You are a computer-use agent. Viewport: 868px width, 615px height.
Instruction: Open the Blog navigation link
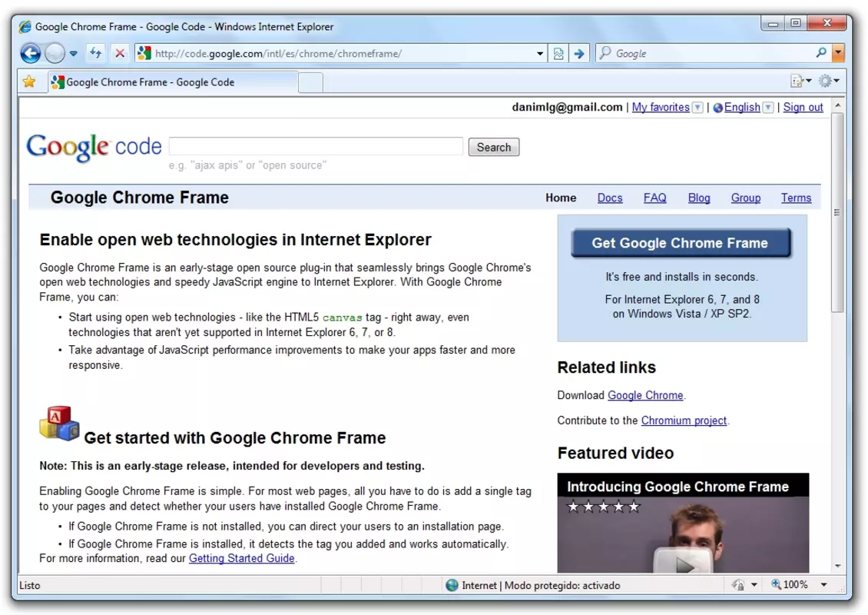[x=698, y=198]
